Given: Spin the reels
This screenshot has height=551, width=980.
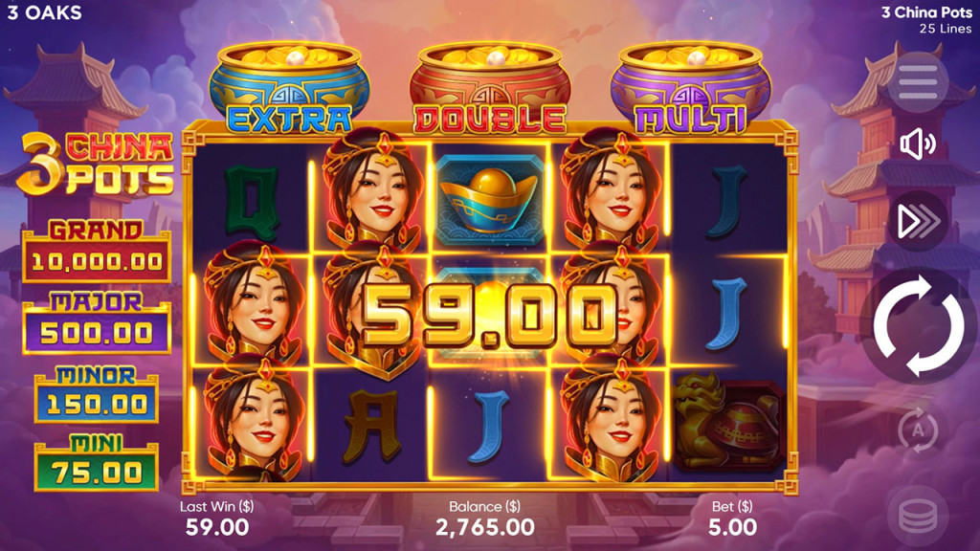Looking at the screenshot, I should (918, 326).
